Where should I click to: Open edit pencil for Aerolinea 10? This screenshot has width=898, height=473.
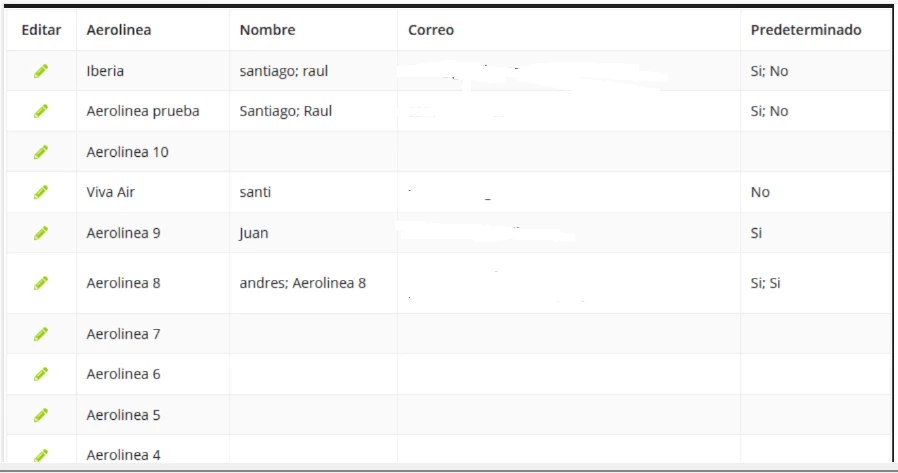[41, 152]
